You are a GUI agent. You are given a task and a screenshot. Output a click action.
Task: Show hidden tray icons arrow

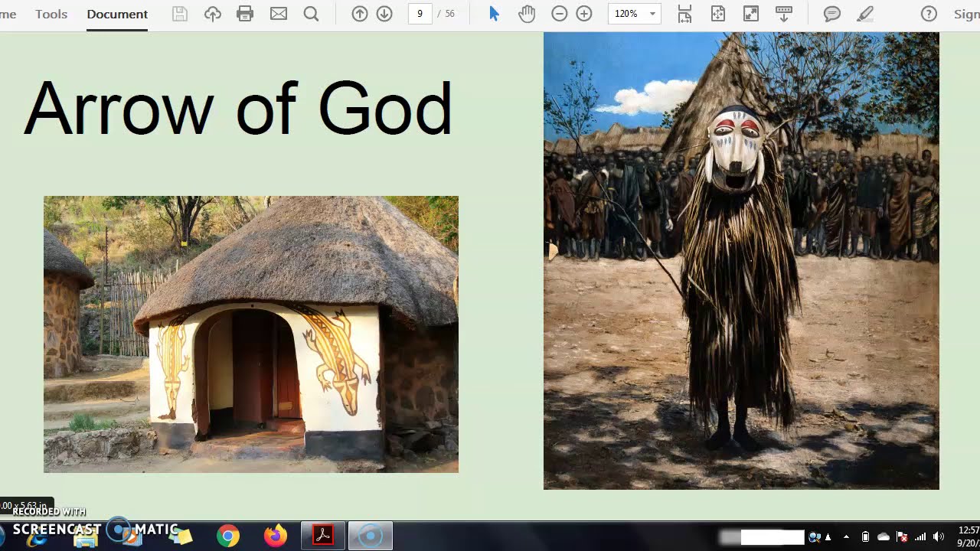tap(846, 536)
